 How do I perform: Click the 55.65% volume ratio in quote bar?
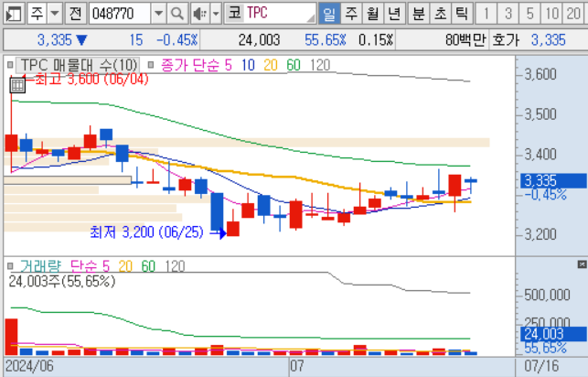325,39
